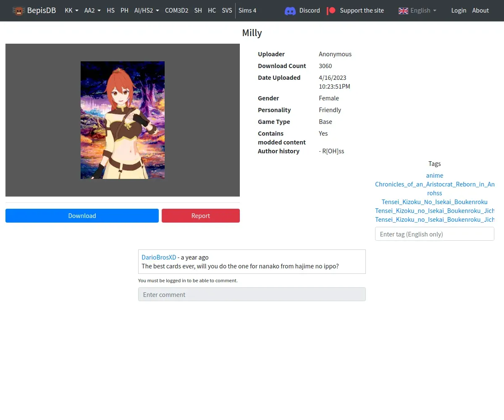Click the BepisDB home link text

(x=42, y=10)
